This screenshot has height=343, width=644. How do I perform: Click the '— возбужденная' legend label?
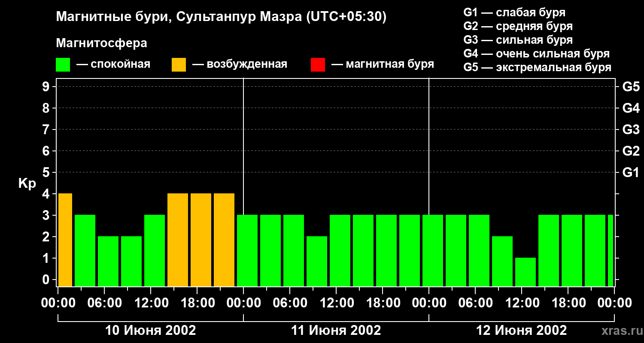pyautogui.click(x=240, y=65)
